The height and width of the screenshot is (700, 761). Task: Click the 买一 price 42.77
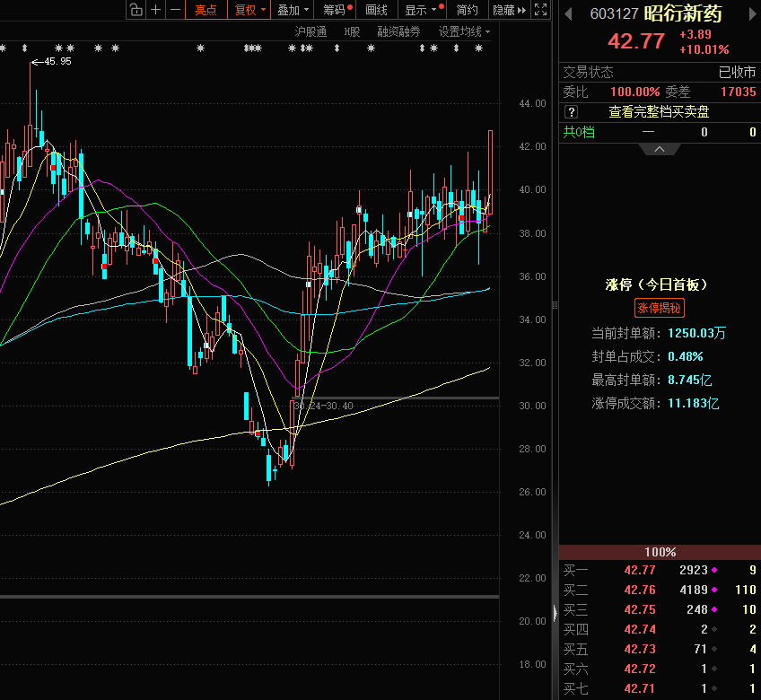(x=640, y=570)
